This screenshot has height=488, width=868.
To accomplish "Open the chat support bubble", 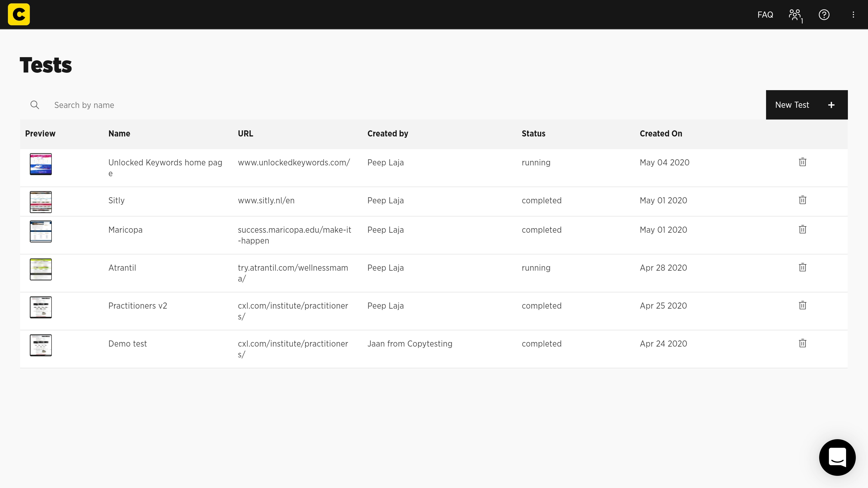I will tap(837, 457).
